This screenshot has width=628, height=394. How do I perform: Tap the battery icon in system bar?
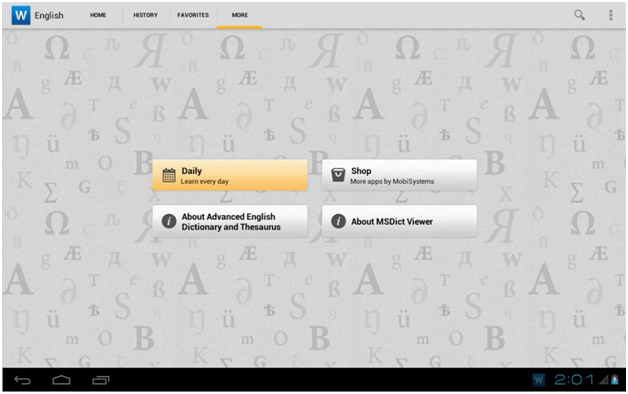click(x=615, y=380)
